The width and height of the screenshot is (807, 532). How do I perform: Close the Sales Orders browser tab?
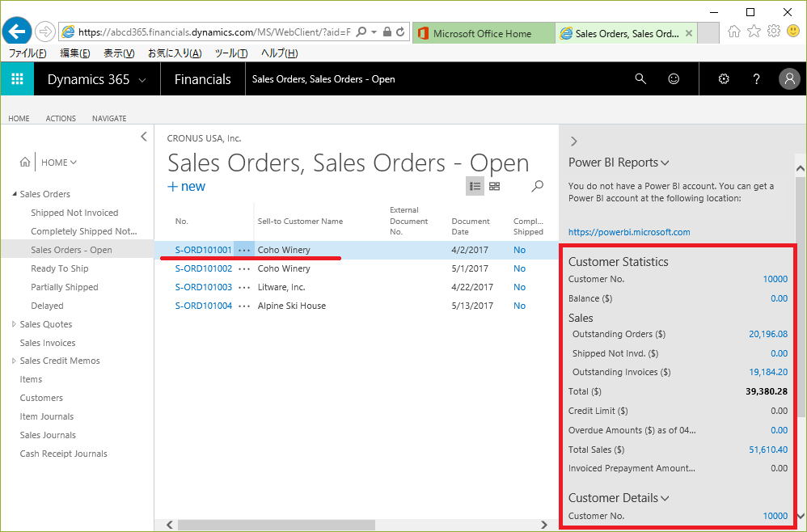click(689, 33)
